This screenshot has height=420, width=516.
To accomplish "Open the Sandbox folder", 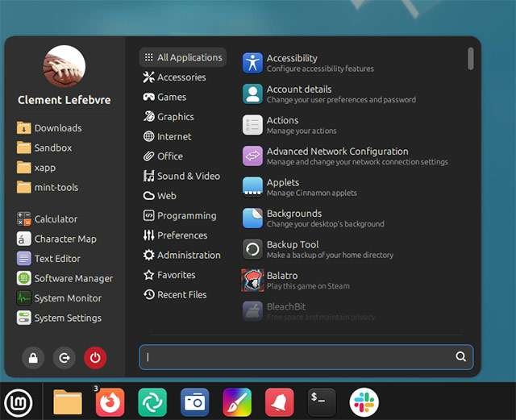I will (44, 148).
